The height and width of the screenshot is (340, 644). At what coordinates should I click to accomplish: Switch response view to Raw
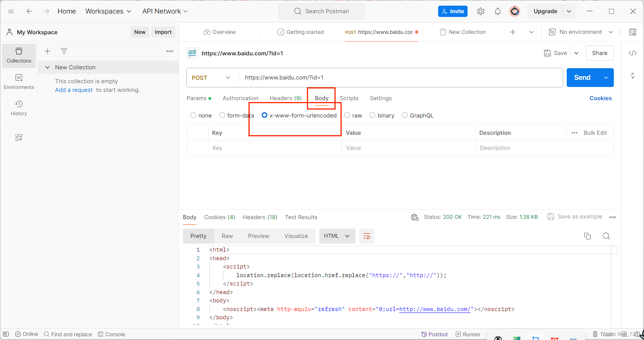(x=227, y=236)
